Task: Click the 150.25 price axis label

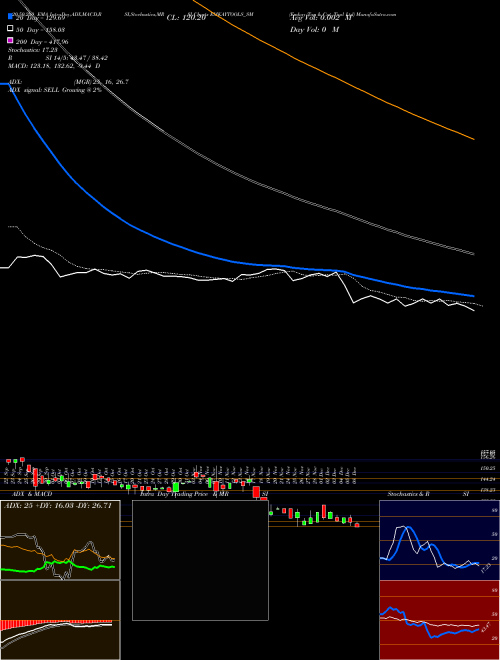Action: click(488, 468)
